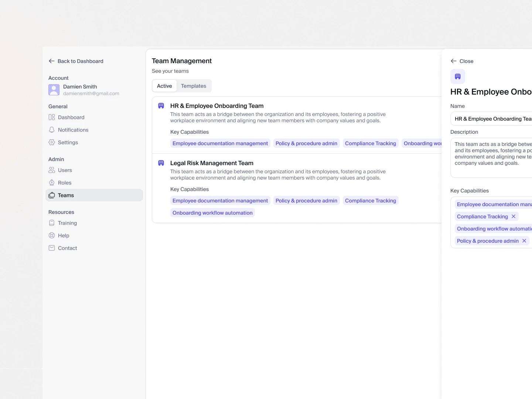Click the Contact envelope icon
Viewport: 532px width, 399px height.
(52, 248)
